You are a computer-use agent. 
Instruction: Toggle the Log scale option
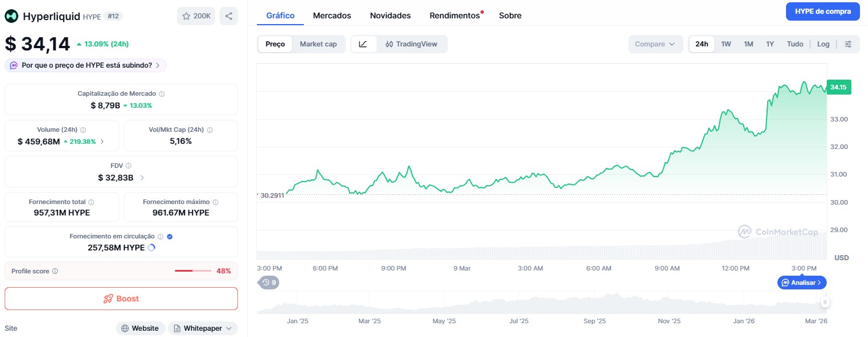point(823,44)
